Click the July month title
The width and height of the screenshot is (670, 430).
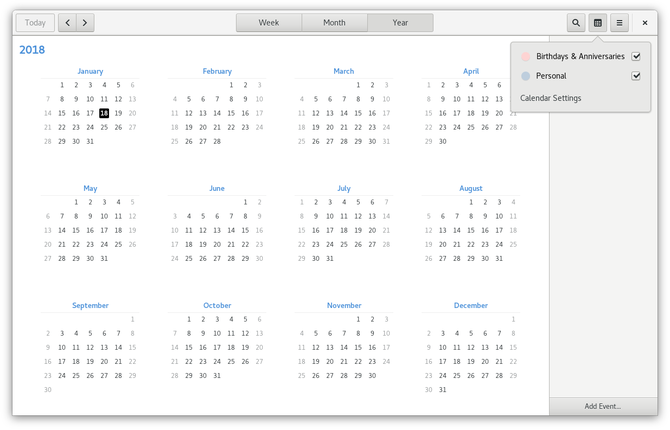(x=344, y=188)
